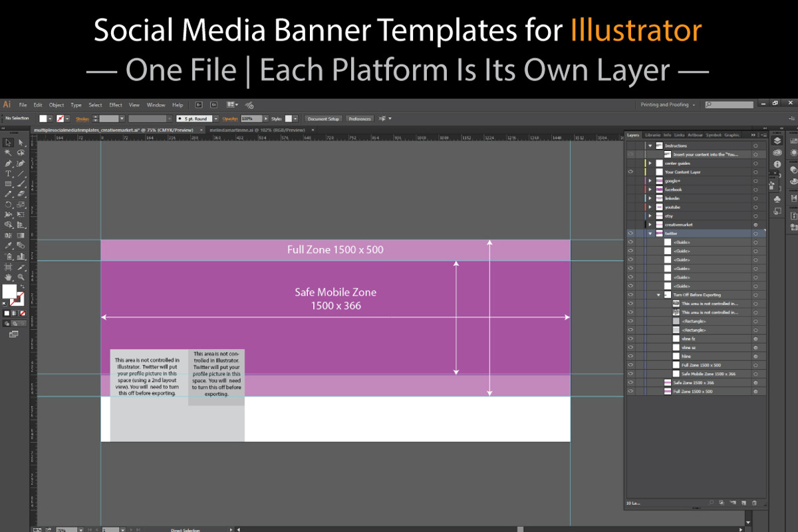This screenshot has height=532, width=798.
Task: Click the Document Setup button
Action: click(323, 119)
